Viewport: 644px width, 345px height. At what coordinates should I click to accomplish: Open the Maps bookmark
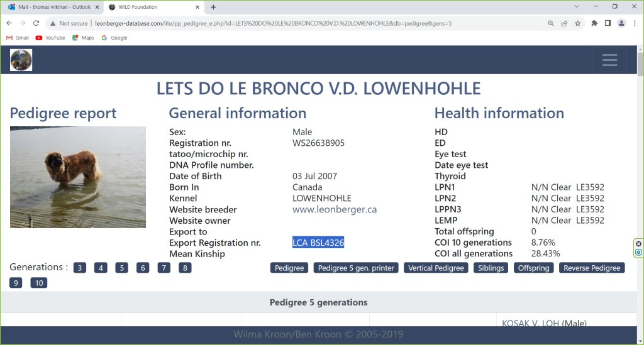tap(83, 38)
